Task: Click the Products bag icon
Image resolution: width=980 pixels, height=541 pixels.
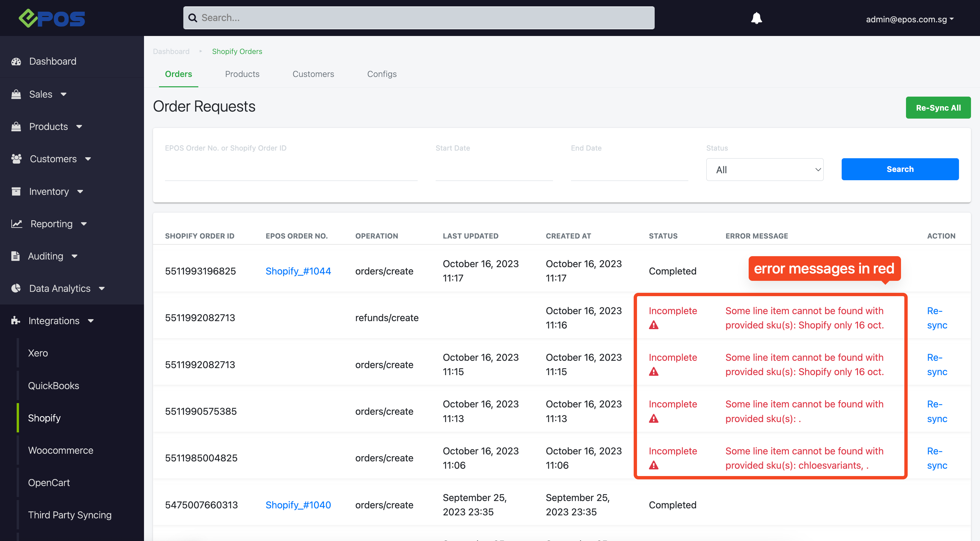Action: click(16, 126)
